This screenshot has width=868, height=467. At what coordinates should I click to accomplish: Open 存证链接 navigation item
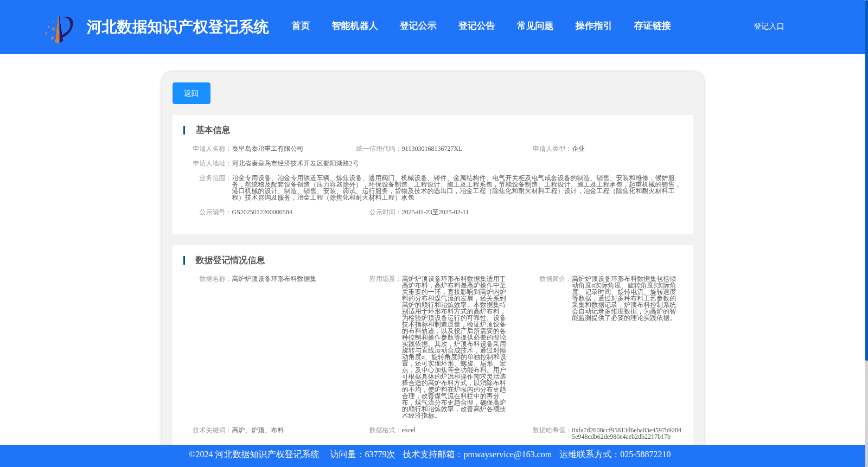653,26
